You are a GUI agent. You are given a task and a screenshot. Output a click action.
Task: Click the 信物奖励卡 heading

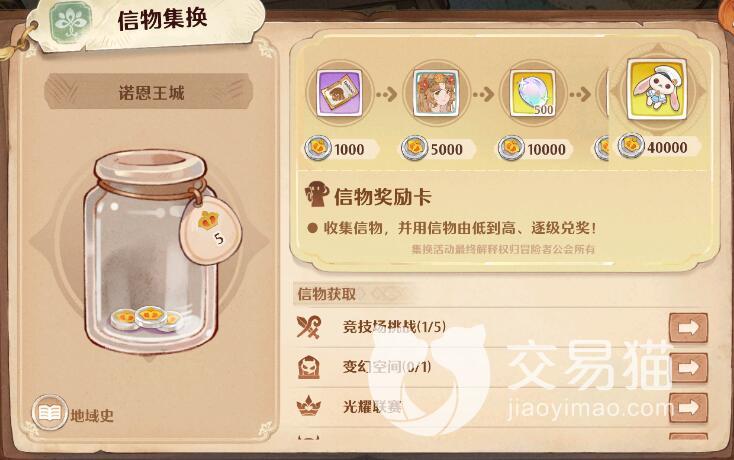click(x=382, y=197)
